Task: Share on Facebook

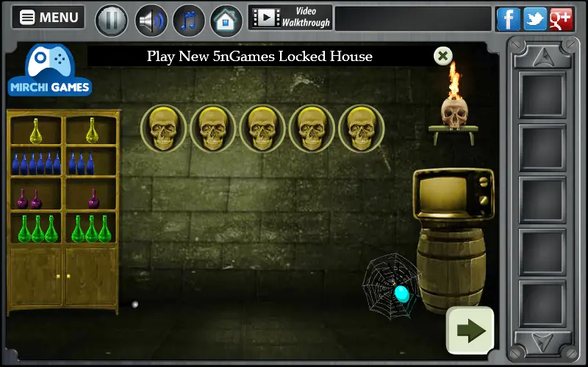Action: pyautogui.click(x=508, y=19)
